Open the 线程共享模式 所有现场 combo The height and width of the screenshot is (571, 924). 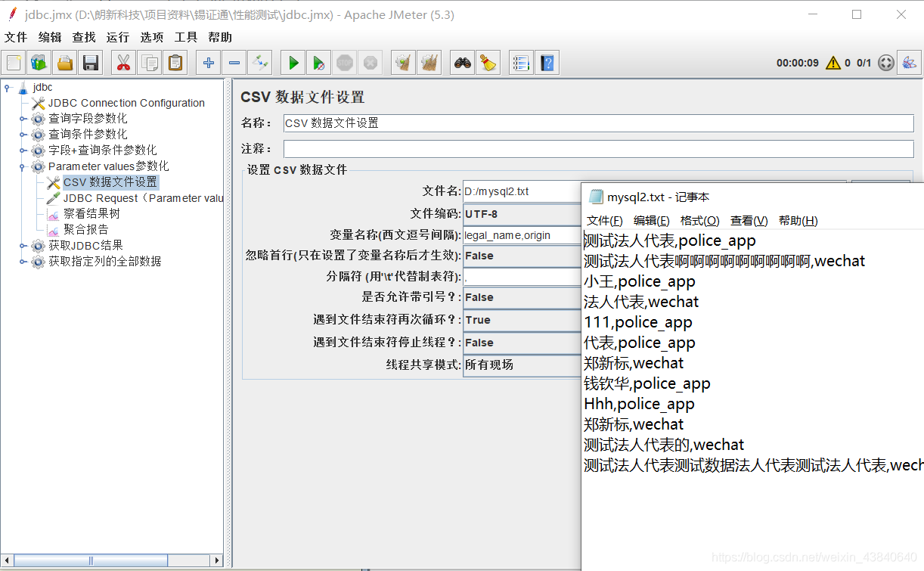pyautogui.click(x=522, y=365)
